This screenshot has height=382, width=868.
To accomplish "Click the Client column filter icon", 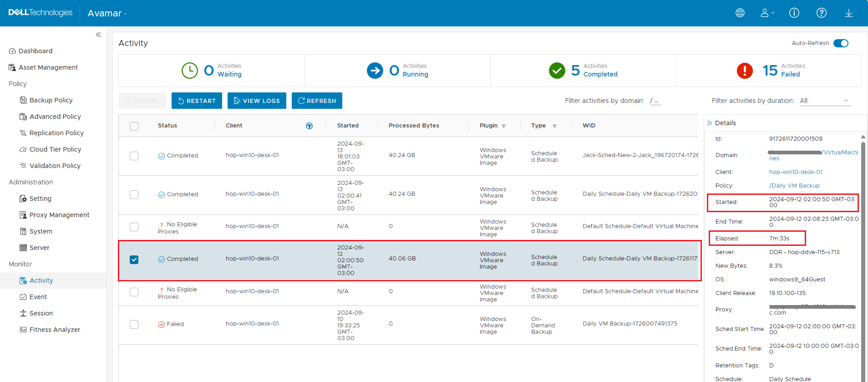I will click(x=310, y=126).
